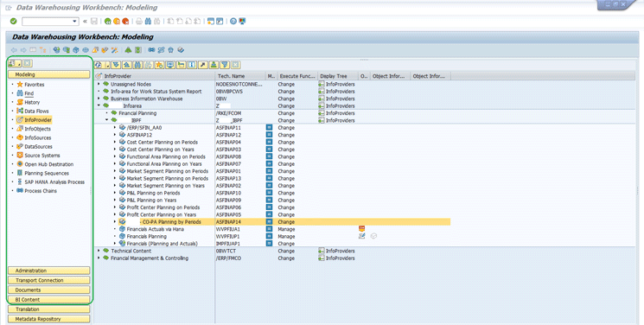Image resolution: width=644 pixels, height=325 pixels.
Task: Click Change for CO-PA Planning by Periods
Action: 286,222
